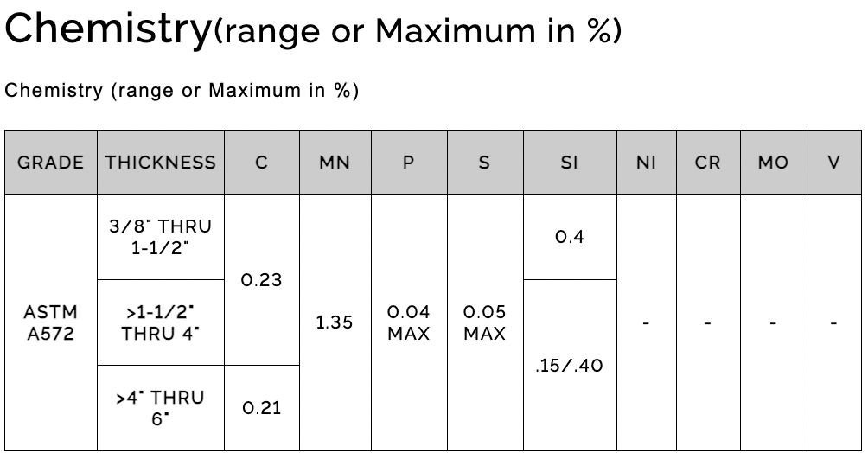Click the 0.23 carbon value cell
The image size is (868, 453).
click(x=262, y=280)
